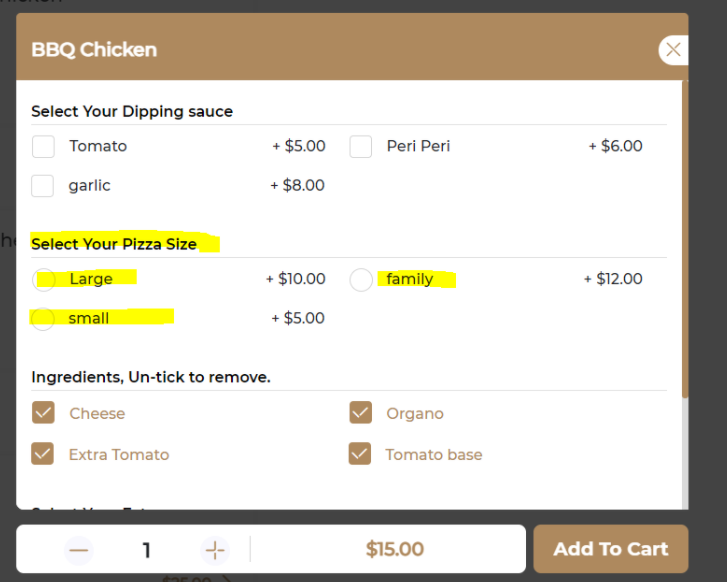Remove the Organo ingredient
This screenshot has height=582, width=727.
(361, 413)
